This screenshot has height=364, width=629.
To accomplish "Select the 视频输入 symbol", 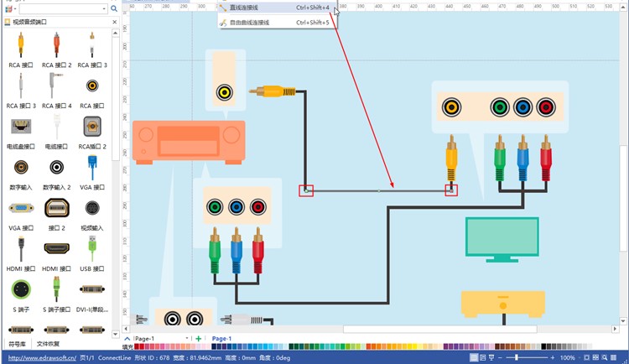I will [x=92, y=208].
